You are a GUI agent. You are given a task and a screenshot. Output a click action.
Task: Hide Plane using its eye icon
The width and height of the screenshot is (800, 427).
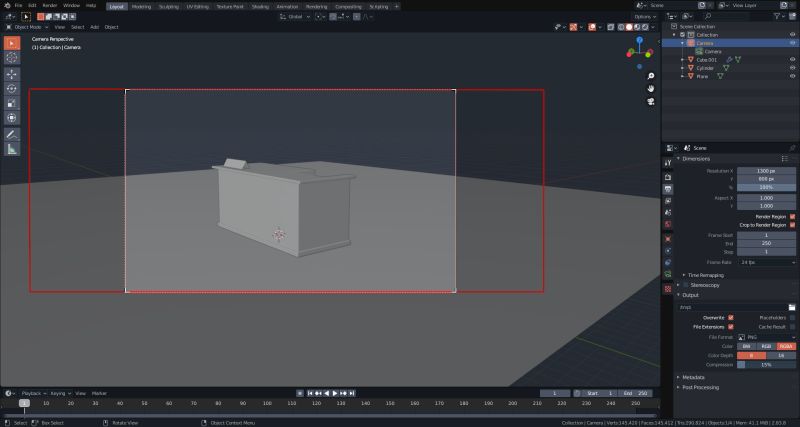tap(792, 76)
